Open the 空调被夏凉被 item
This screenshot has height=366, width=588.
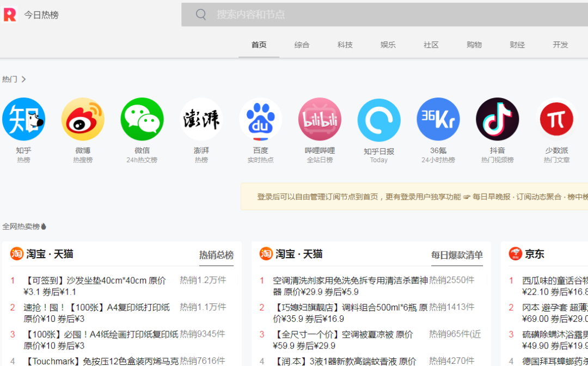click(x=343, y=340)
